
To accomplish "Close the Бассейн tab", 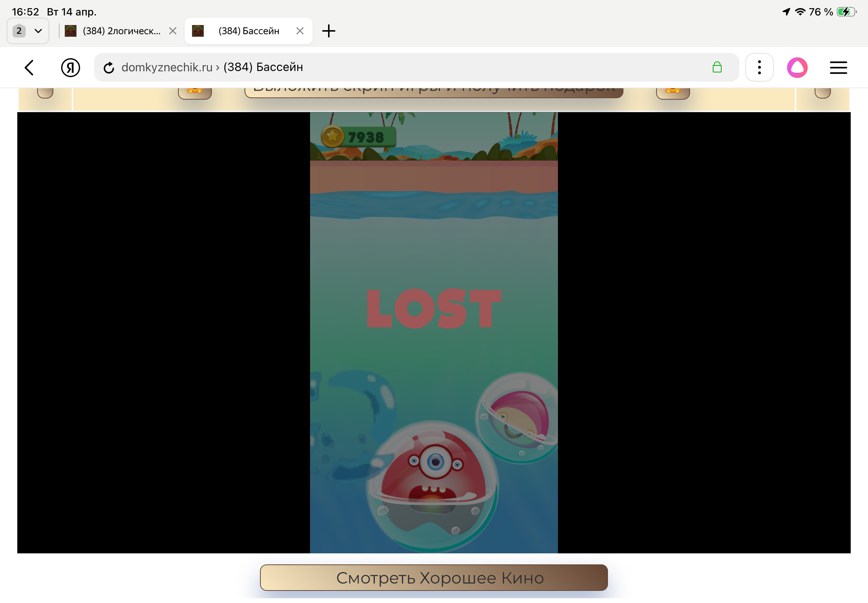I will 300,31.
